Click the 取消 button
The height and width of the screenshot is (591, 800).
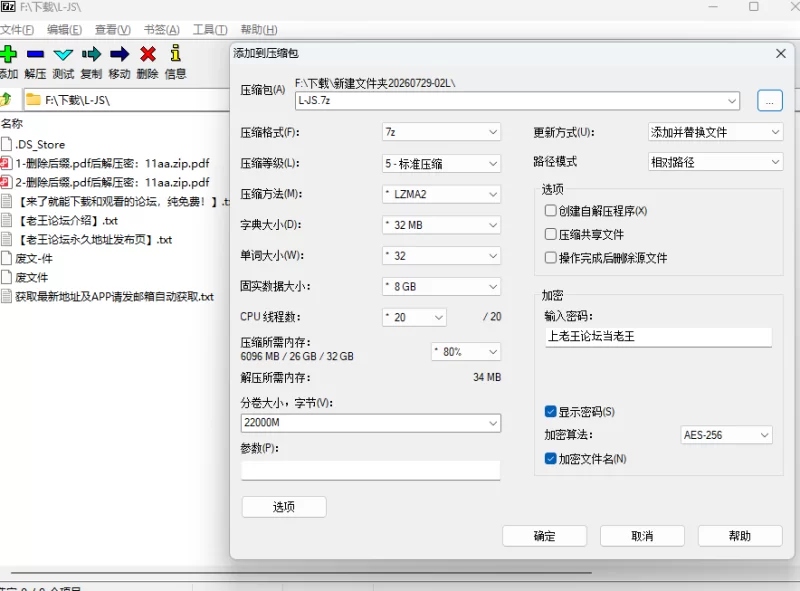click(642, 536)
